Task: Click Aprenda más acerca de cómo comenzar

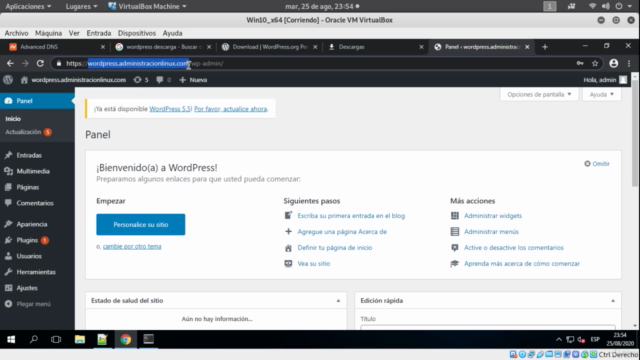Action: click(522, 263)
